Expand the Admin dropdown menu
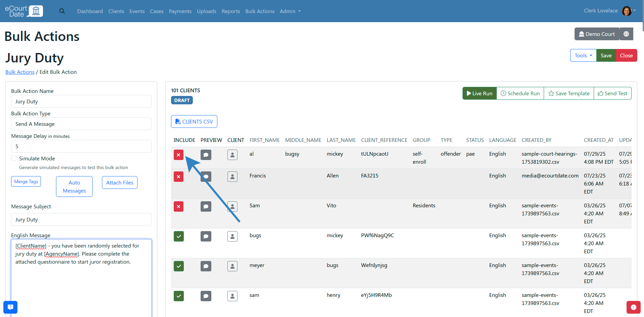This screenshot has width=644, height=317. [290, 11]
